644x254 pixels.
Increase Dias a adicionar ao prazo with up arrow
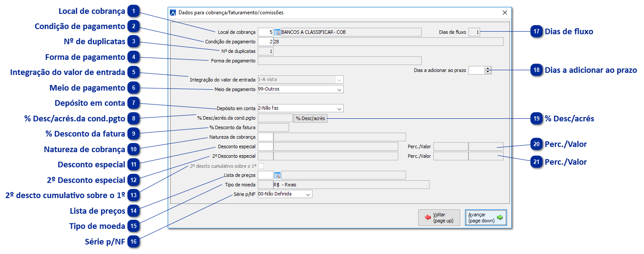coord(488,68)
